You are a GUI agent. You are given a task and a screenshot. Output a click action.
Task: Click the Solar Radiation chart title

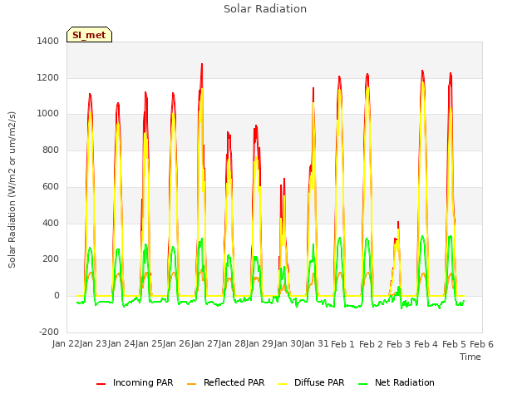point(265,9)
